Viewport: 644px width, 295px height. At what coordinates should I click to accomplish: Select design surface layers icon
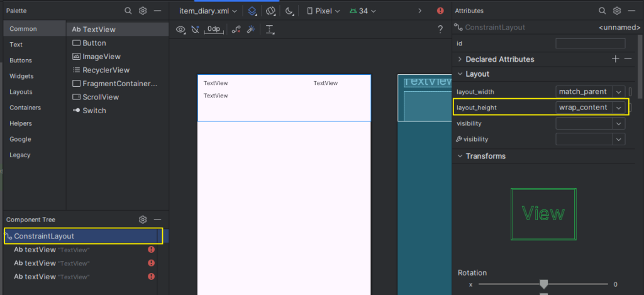pos(252,11)
